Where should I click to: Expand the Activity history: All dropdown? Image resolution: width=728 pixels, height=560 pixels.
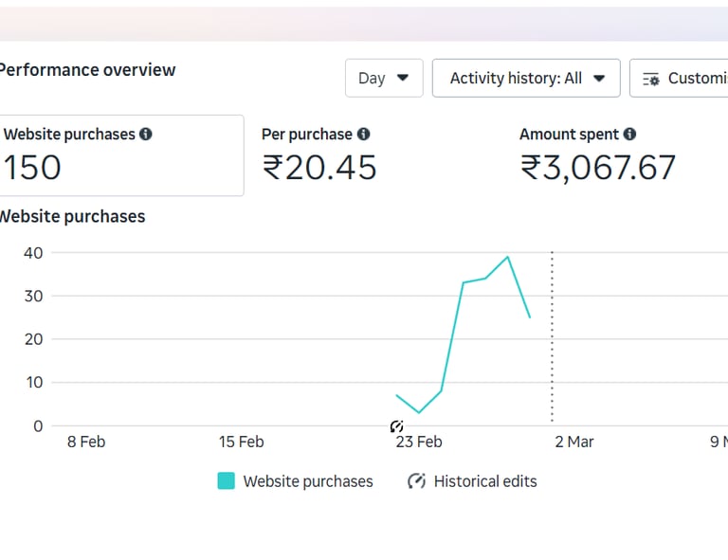click(x=526, y=78)
